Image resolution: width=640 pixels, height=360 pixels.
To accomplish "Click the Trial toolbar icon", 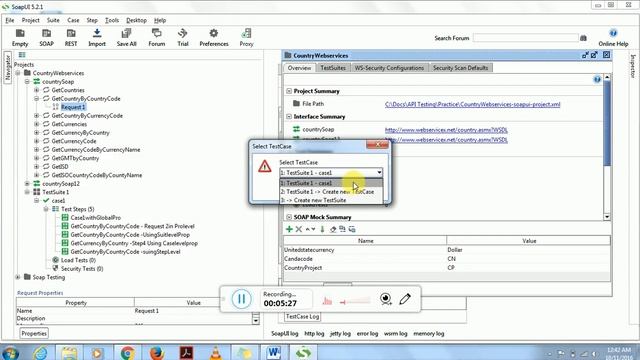I will coord(183,38).
